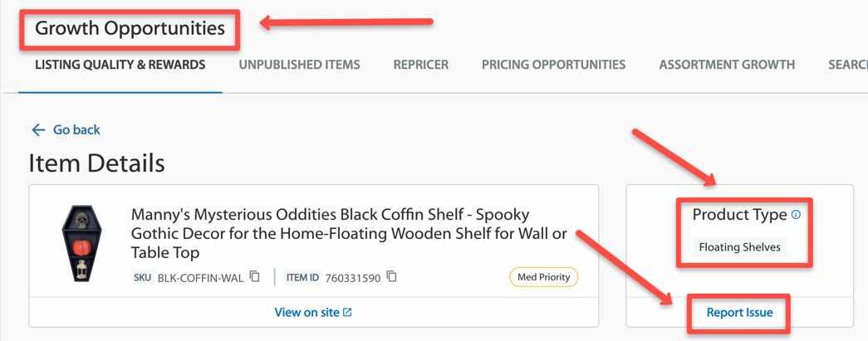Click the Go back link

(76, 130)
